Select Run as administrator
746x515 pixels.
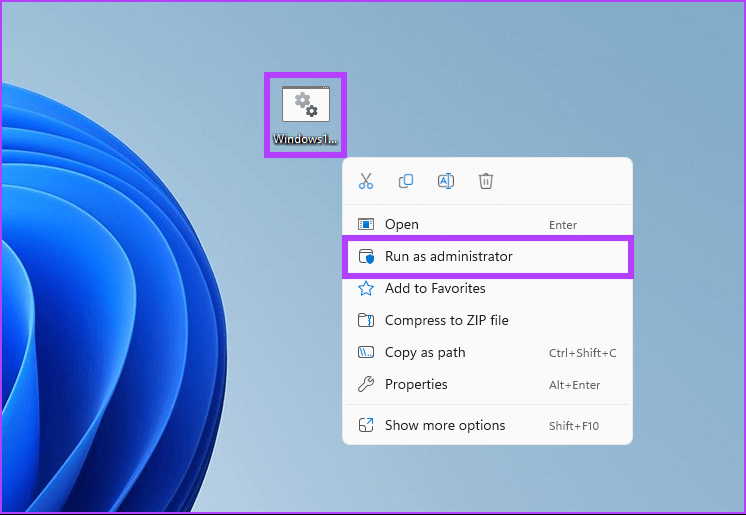448,257
